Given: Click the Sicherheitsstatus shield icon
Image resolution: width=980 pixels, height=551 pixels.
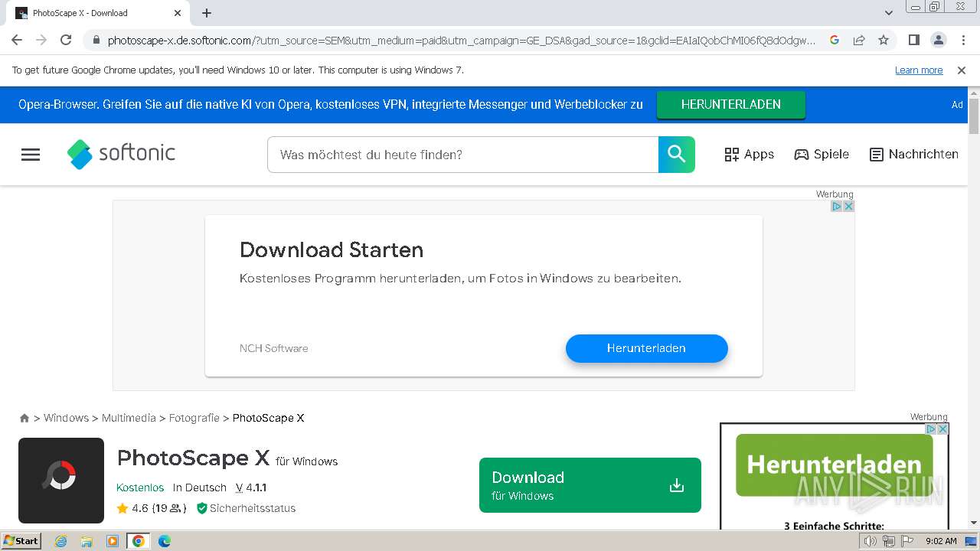Looking at the screenshot, I should point(202,508).
